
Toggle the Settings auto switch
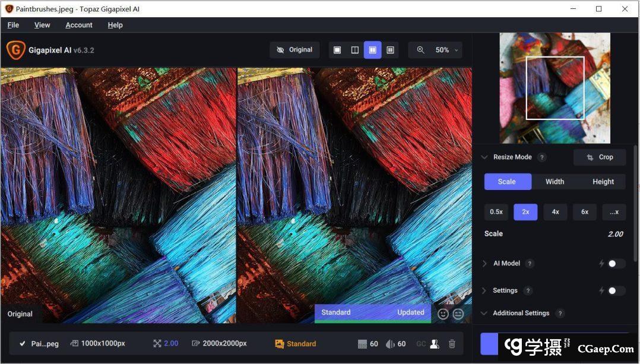point(616,290)
